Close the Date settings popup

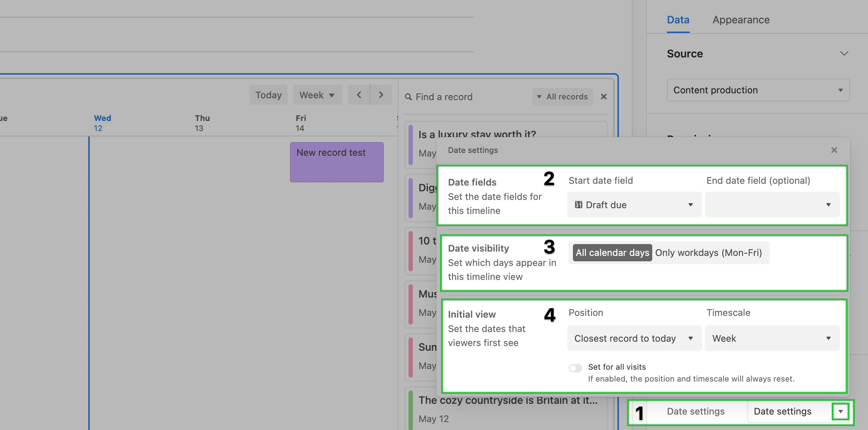tap(834, 150)
